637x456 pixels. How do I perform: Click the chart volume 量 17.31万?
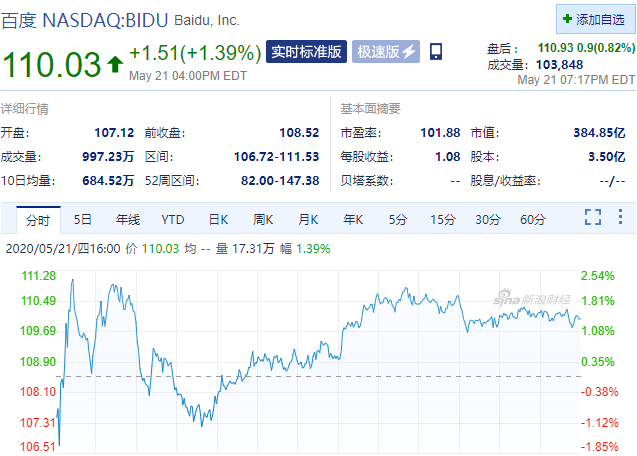(x=245, y=248)
